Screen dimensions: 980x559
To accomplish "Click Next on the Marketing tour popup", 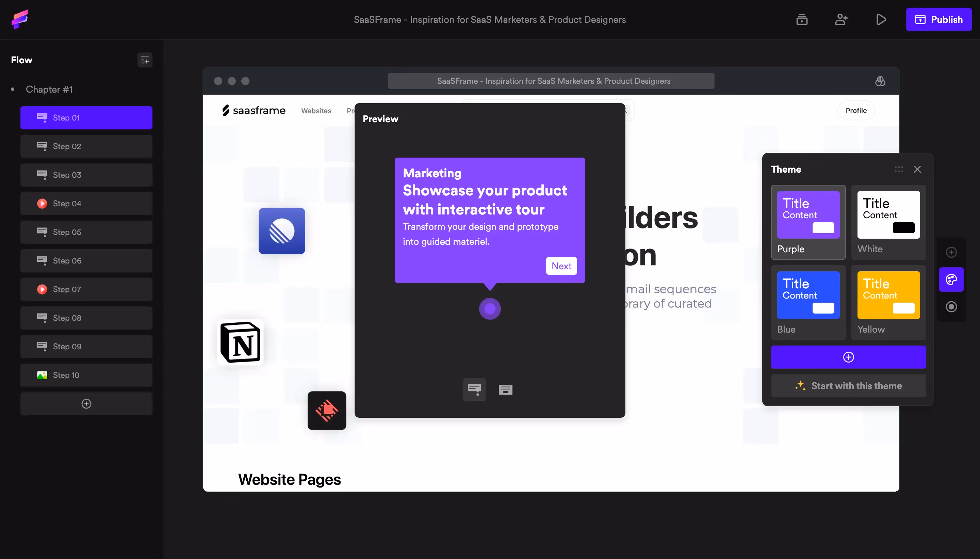I will point(561,266).
